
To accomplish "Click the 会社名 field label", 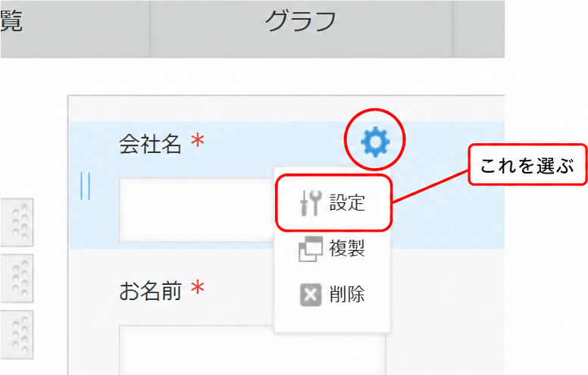I will [x=150, y=144].
